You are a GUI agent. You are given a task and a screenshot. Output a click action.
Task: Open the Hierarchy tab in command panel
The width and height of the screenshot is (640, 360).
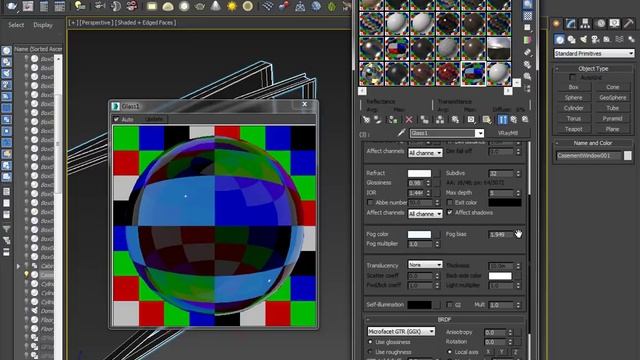pos(585,24)
